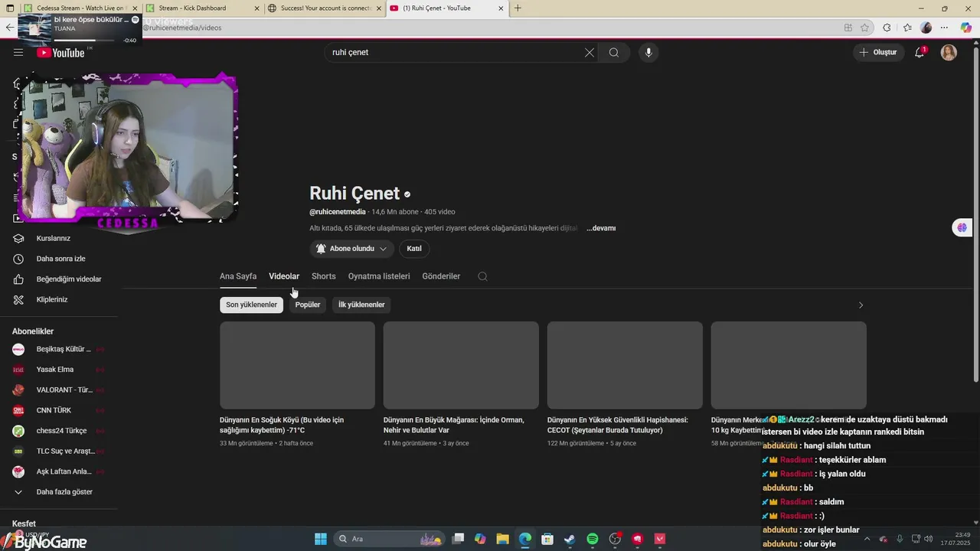Start voice search with microphone icon
This screenshot has width=980, height=551.
pyautogui.click(x=648, y=52)
